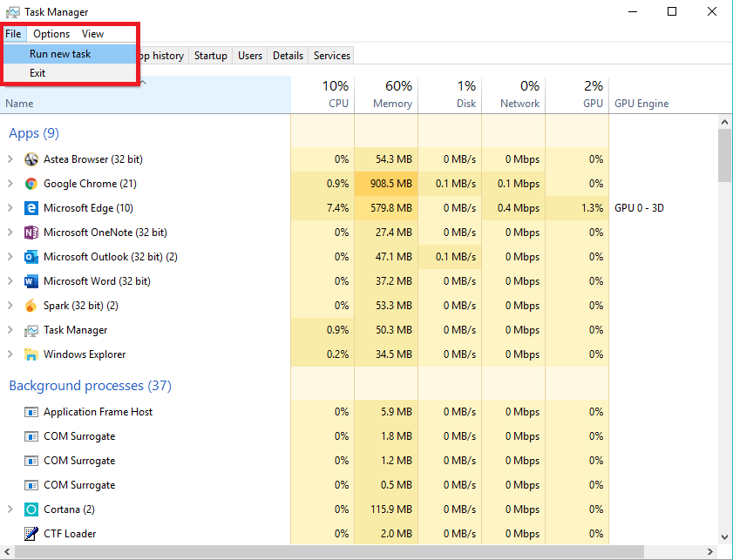The image size is (733, 560).
Task: Click the Task Manager process icon
Action: [31, 330]
